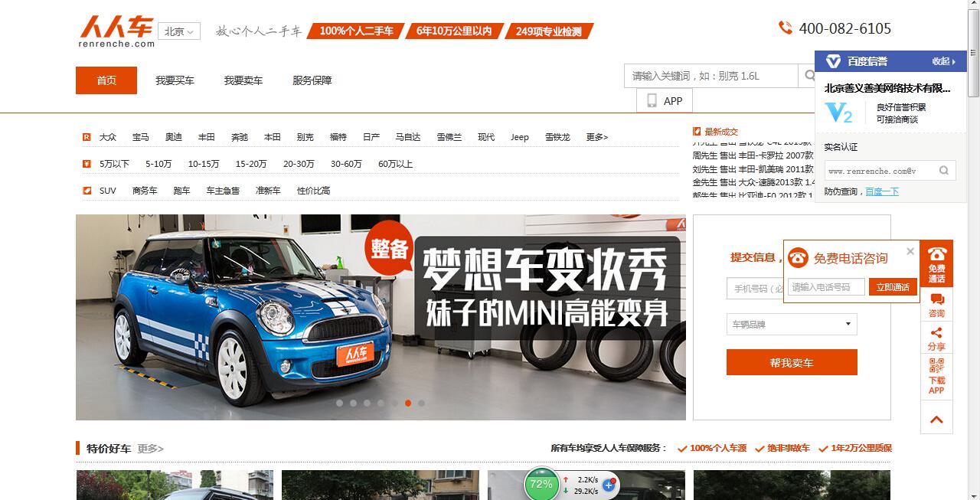Screen dimensions: 980x500
Task: Click the APP mobile download button
Action: click(x=665, y=101)
